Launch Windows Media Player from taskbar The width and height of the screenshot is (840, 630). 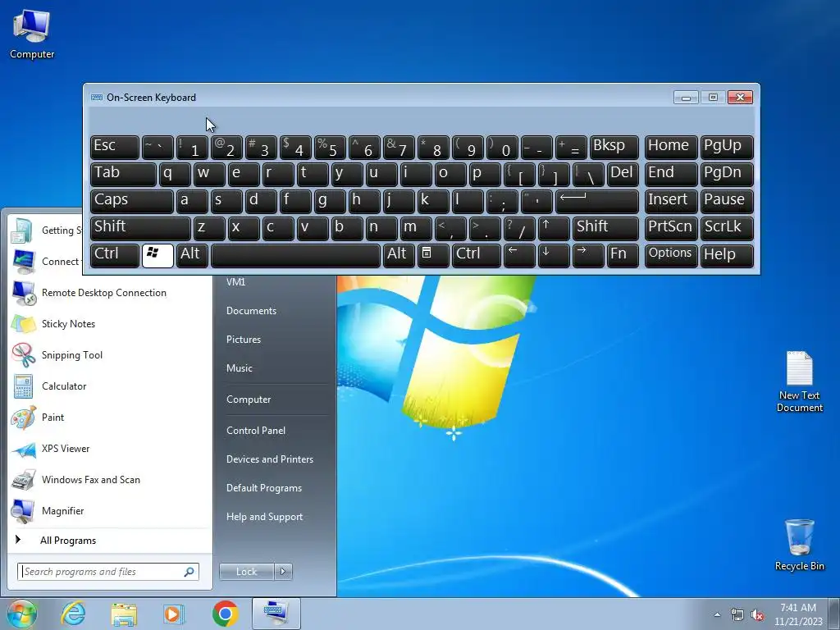[x=174, y=614]
